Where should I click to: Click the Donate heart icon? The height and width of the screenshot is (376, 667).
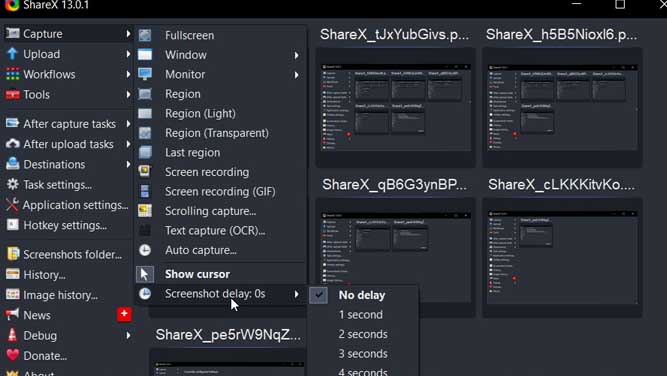point(12,355)
